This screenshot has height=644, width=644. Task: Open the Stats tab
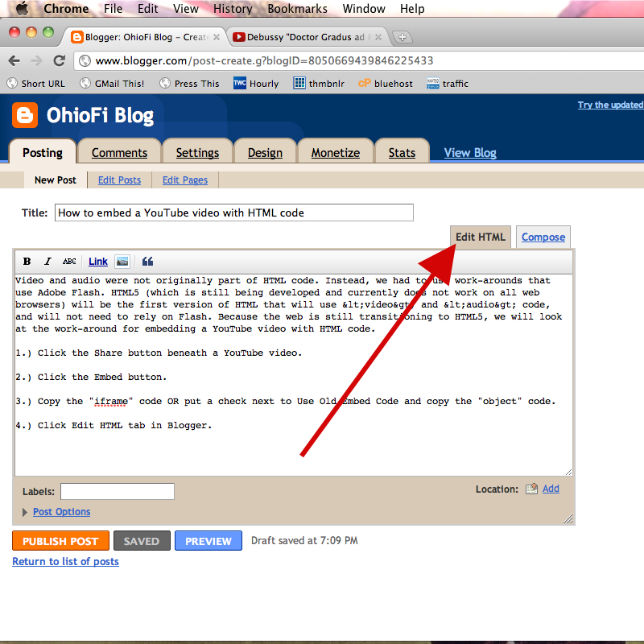[402, 153]
